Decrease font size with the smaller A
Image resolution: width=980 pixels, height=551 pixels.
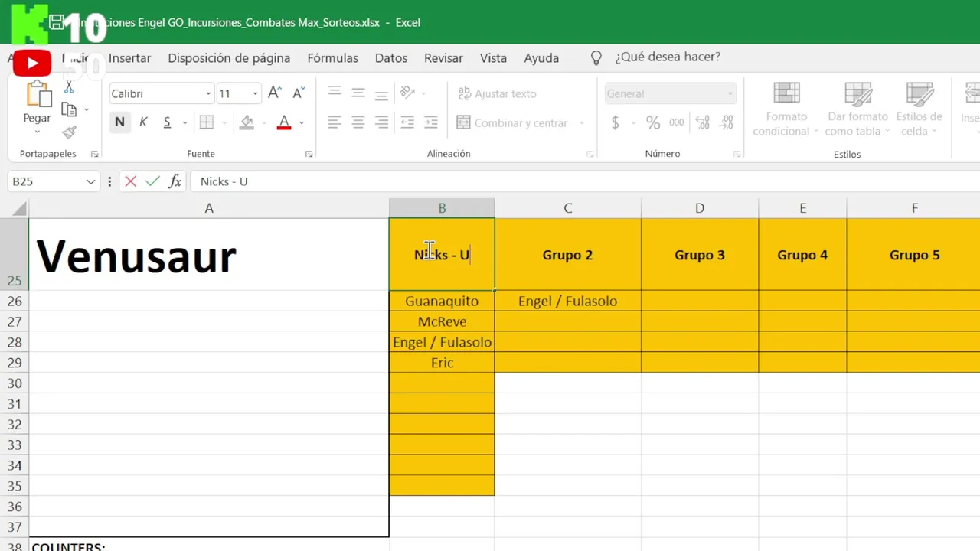tap(299, 93)
